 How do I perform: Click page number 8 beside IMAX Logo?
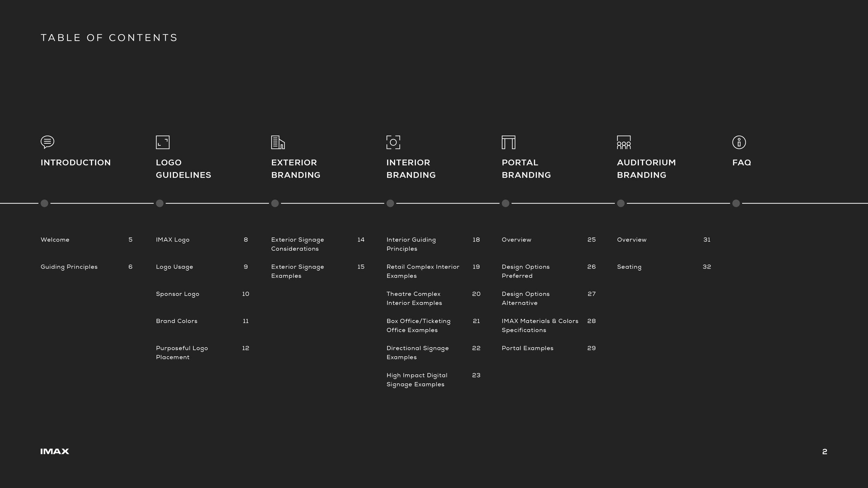click(246, 240)
